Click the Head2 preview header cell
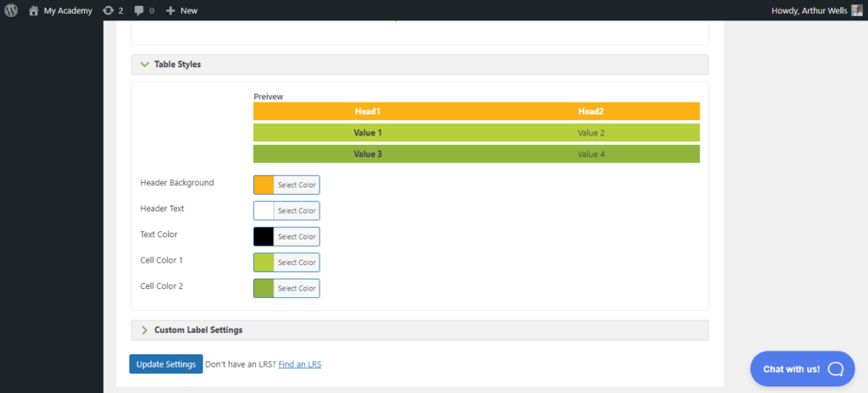The width and height of the screenshot is (868, 393). pos(591,111)
